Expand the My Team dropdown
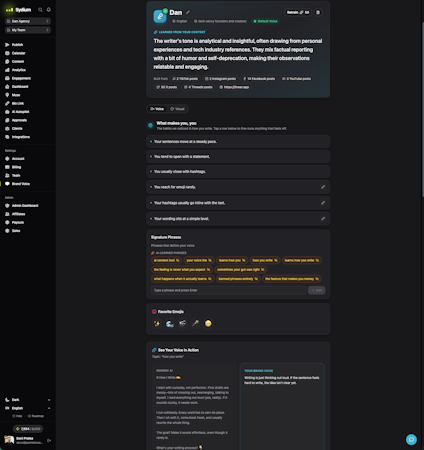Screen dimensions: 424x450 click(28, 30)
